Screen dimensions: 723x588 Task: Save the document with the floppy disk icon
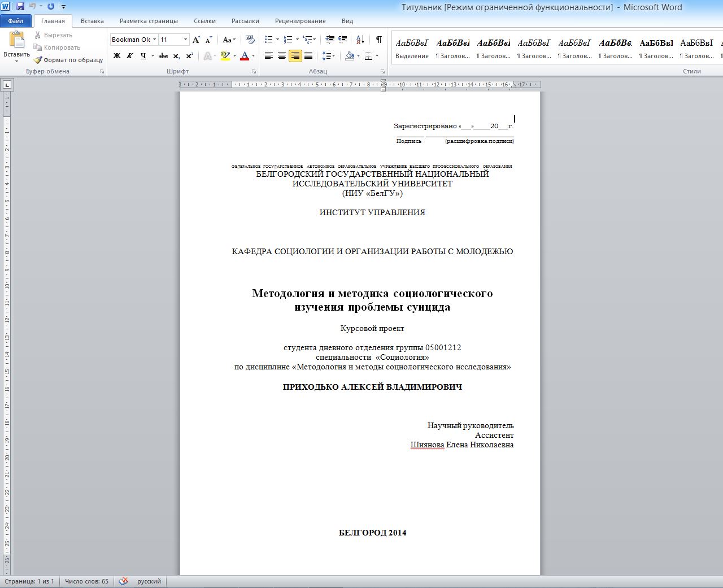click(x=20, y=7)
